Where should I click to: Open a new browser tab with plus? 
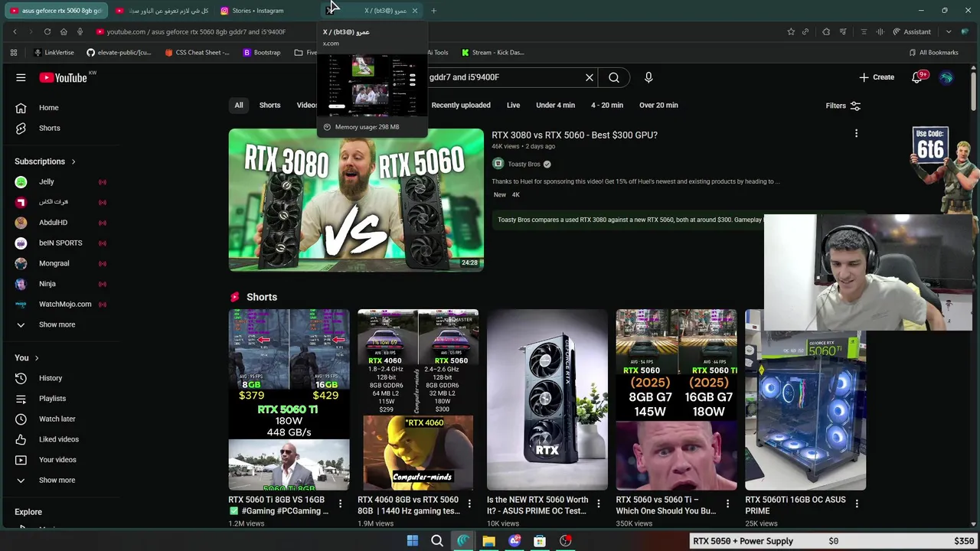[x=433, y=11]
